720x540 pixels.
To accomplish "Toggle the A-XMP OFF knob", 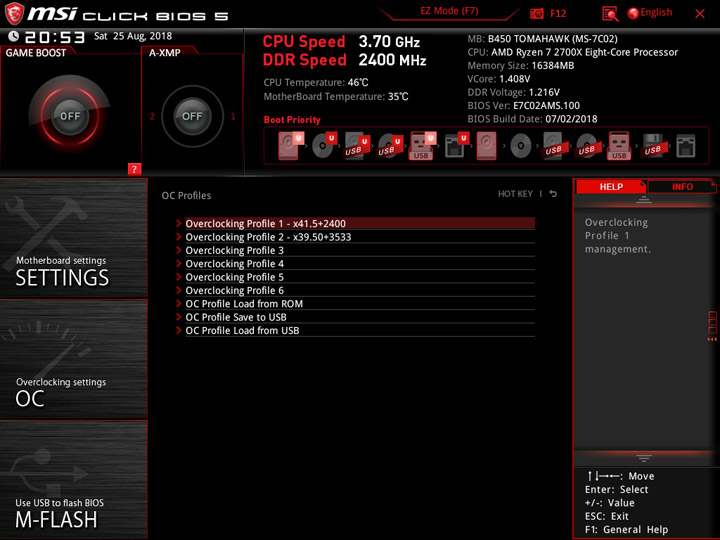I will [192, 116].
